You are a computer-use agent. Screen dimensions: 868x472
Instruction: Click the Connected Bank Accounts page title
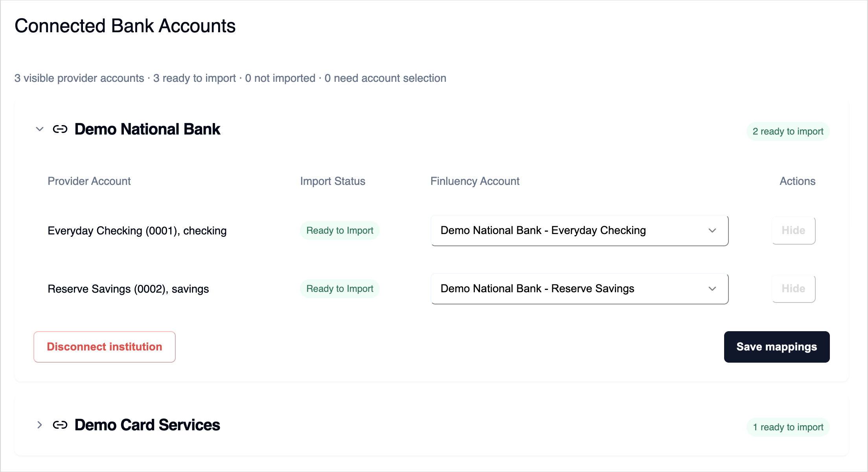[x=125, y=26]
